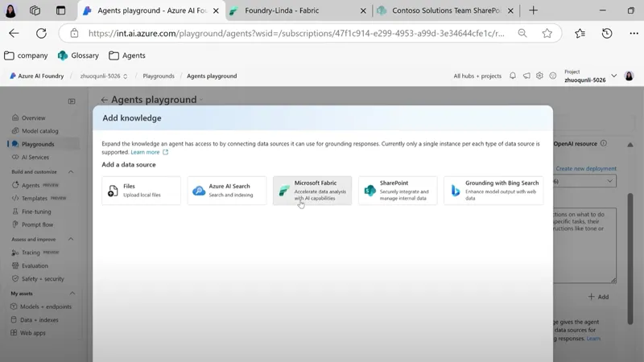Image resolution: width=644 pixels, height=362 pixels.
Task: Collapse the My assets section
Action: 72,294
